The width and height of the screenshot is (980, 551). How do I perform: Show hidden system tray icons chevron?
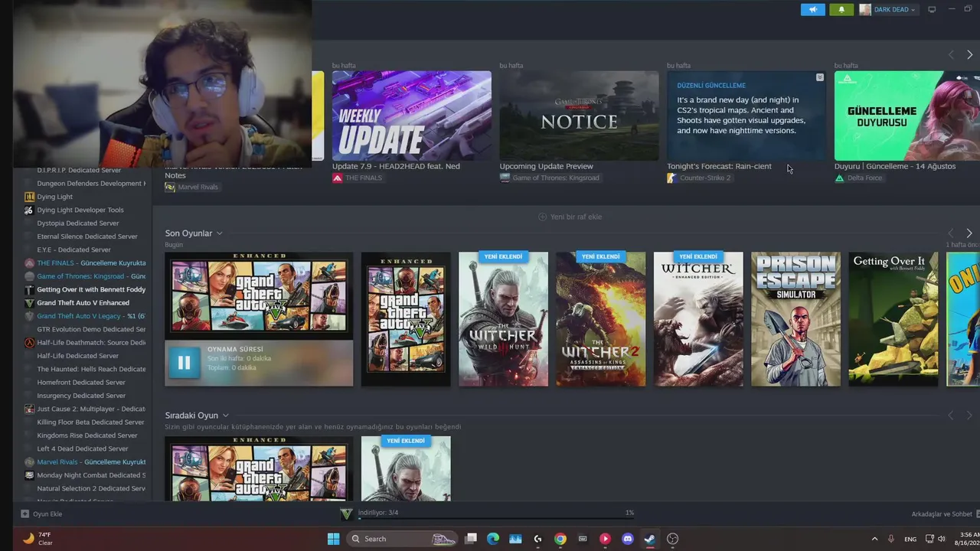[x=875, y=539]
